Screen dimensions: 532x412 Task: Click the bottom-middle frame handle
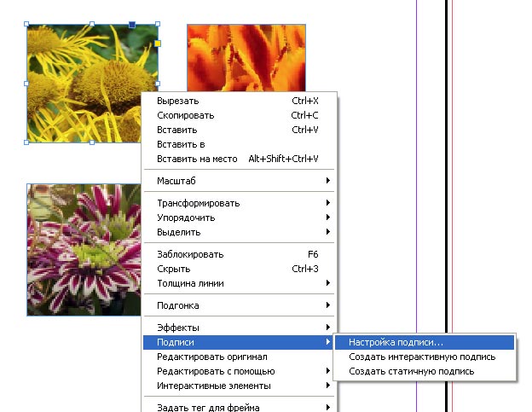pos(92,142)
